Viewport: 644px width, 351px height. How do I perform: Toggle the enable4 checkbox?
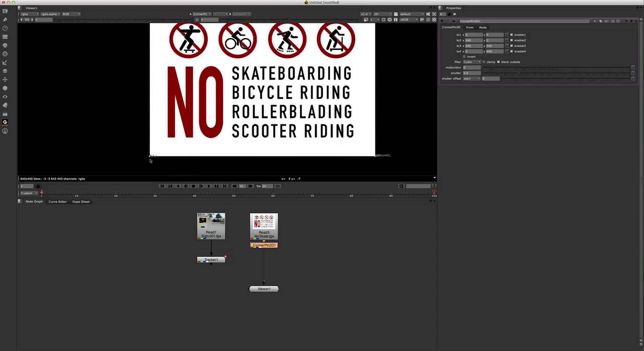pyautogui.click(x=512, y=51)
